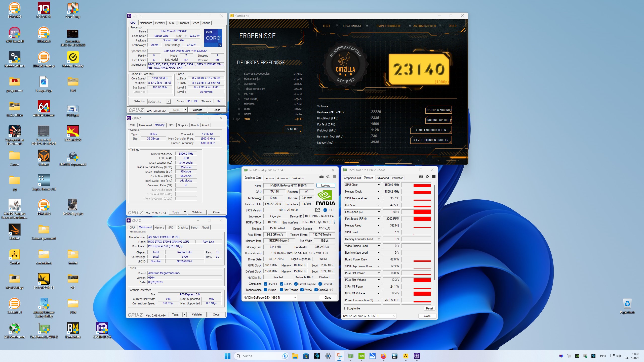Expand the GPU Temperature sensor dropdown

pos(378,198)
